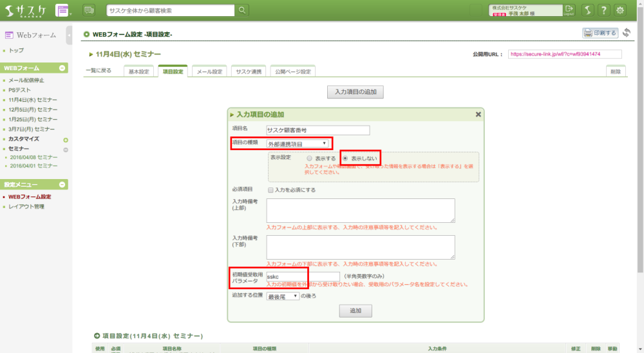Screen dimensions: 644x353
Task: Click the search magnifier icon
Action: tap(242, 10)
